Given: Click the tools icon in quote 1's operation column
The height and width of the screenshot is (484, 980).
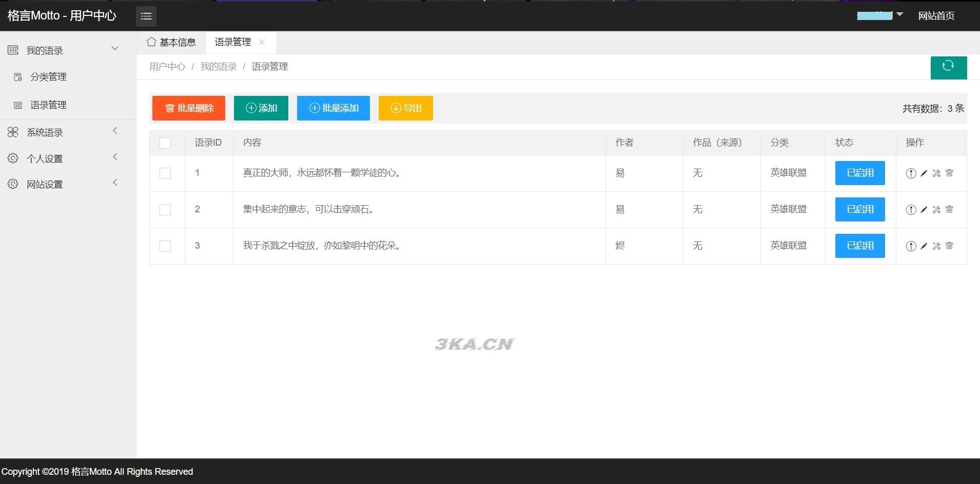Looking at the screenshot, I should click(x=937, y=173).
